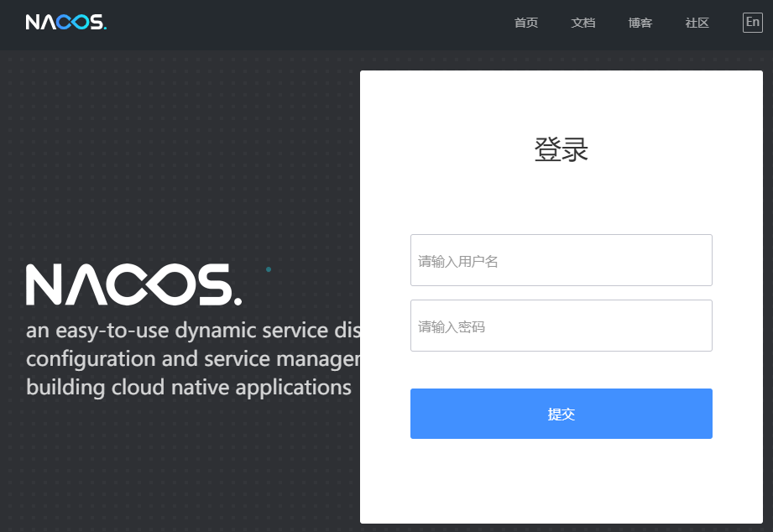This screenshot has width=773, height=532.
Task: Open the 文档 navigation item
Action: [583, 23]
